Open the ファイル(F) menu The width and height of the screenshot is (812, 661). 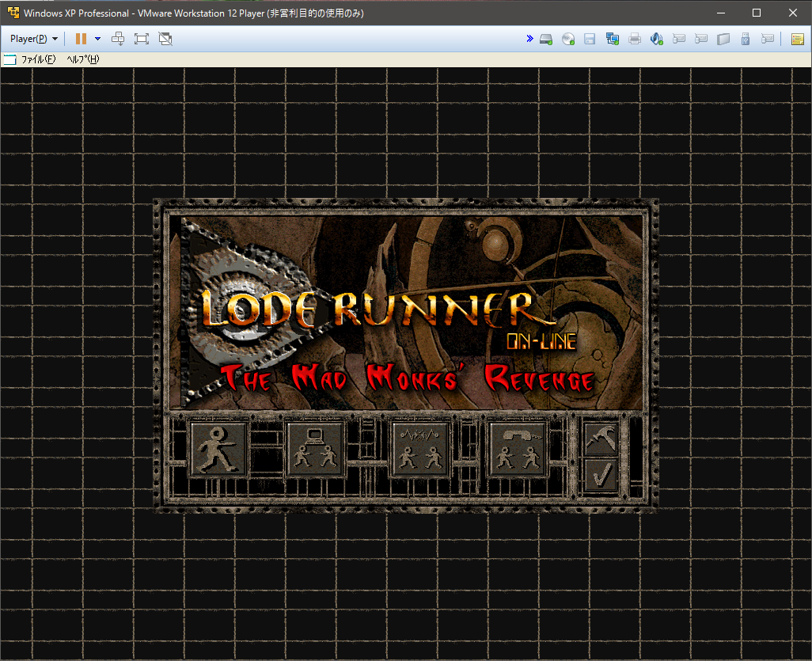38,59
